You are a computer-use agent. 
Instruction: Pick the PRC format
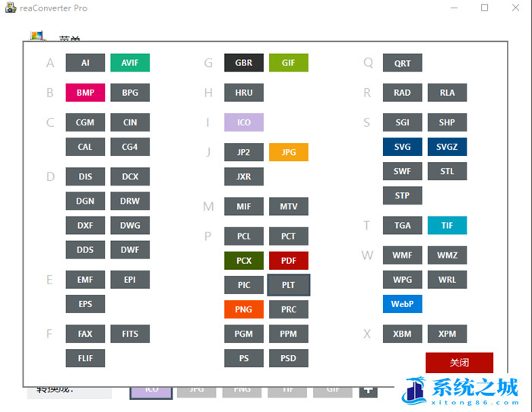(288, 310)
